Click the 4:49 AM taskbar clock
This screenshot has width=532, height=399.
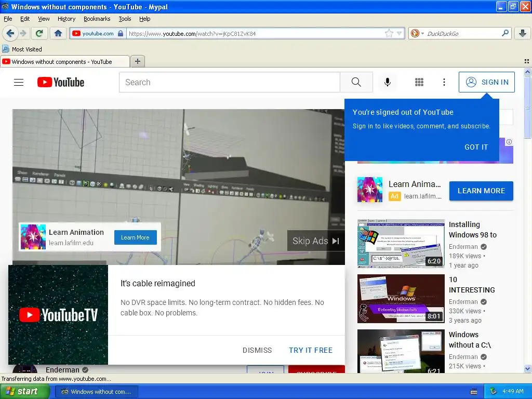tap(513, 392)
